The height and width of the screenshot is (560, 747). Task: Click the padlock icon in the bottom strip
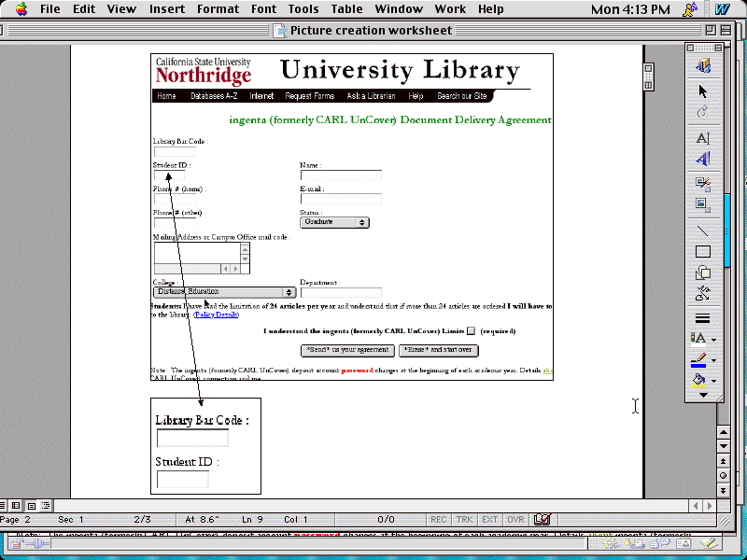pyautogui.click(x=16, y=544)
